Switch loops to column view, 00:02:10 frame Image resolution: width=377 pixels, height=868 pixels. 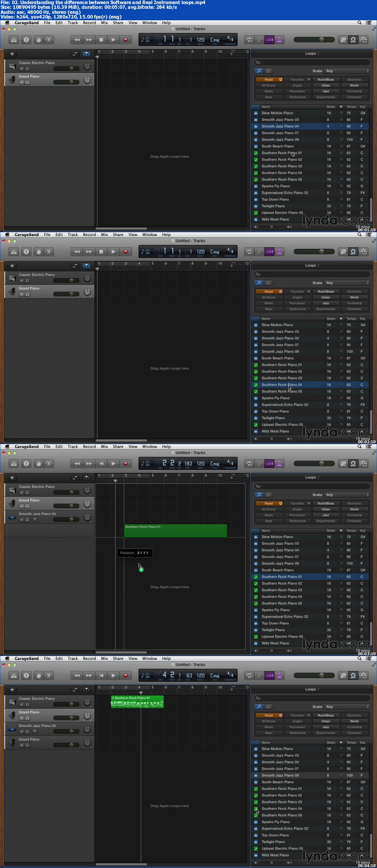[x=268, y=283]
